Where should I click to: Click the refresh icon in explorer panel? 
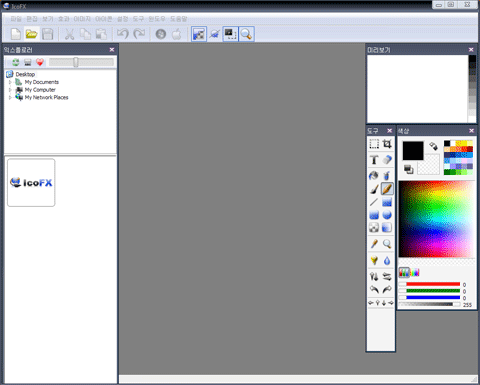tap(15, 62)
